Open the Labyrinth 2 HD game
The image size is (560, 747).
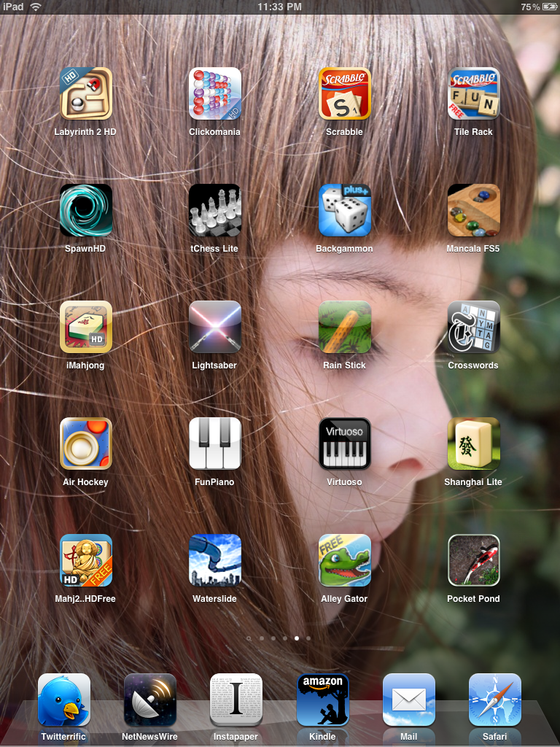[x=85, y=93]
